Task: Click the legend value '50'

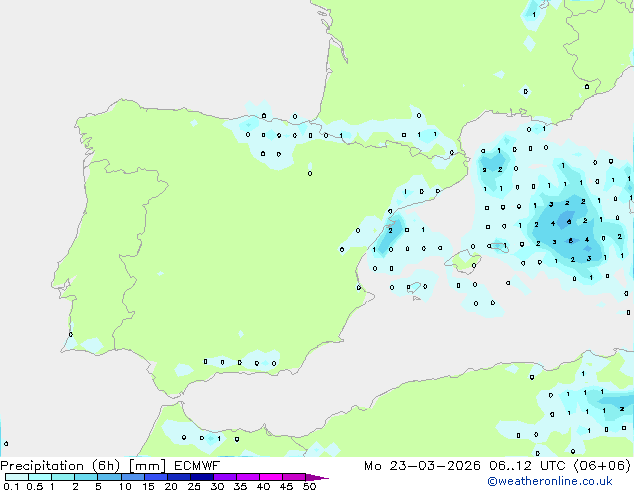Action: [x=309, y=486]
